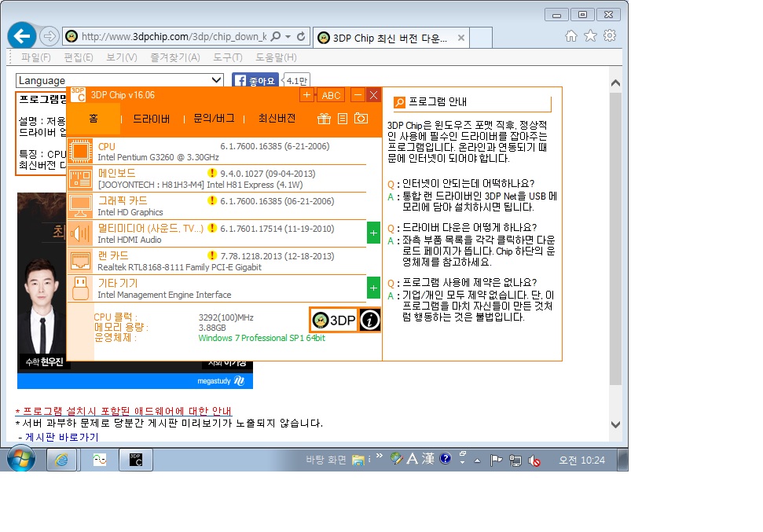This screenshot has height=532, width=763.
Task: Open the 애드웨어에 대한 안내 link
Action: pyautogui.click(x=123, y=411)
